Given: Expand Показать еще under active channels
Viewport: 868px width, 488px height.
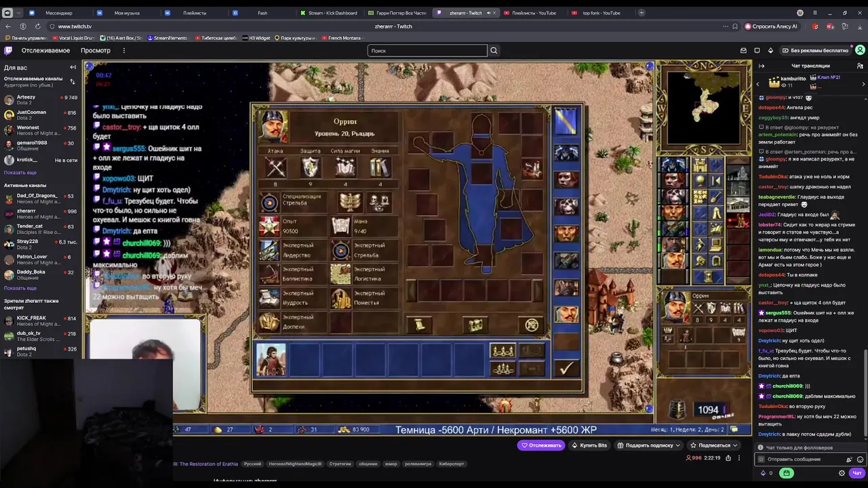Looking at the screenshot, I should click(20, 288).
